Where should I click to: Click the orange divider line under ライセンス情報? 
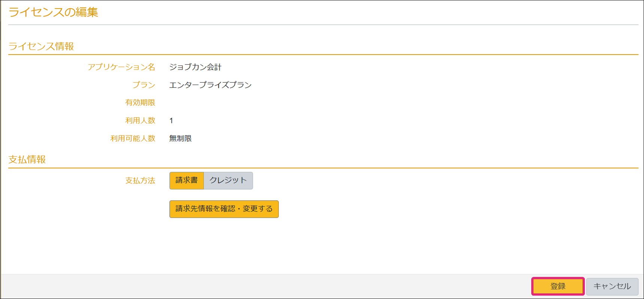coord(322,55)
